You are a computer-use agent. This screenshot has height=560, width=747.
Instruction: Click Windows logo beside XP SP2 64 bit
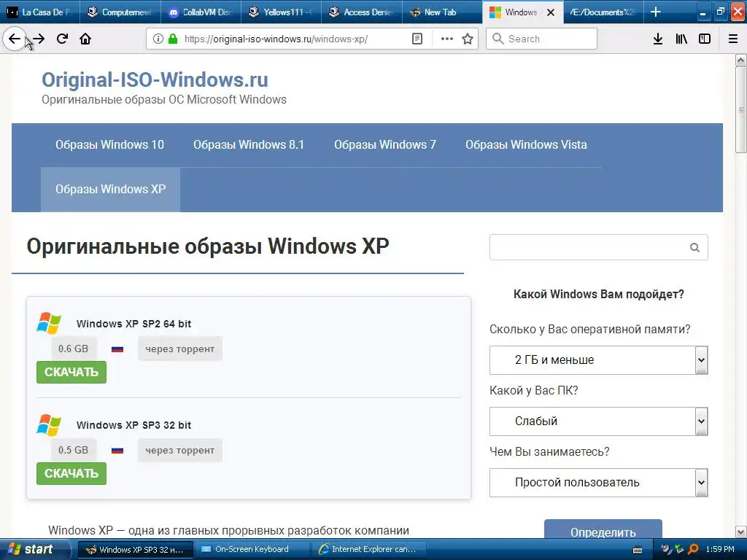point(49,323)
